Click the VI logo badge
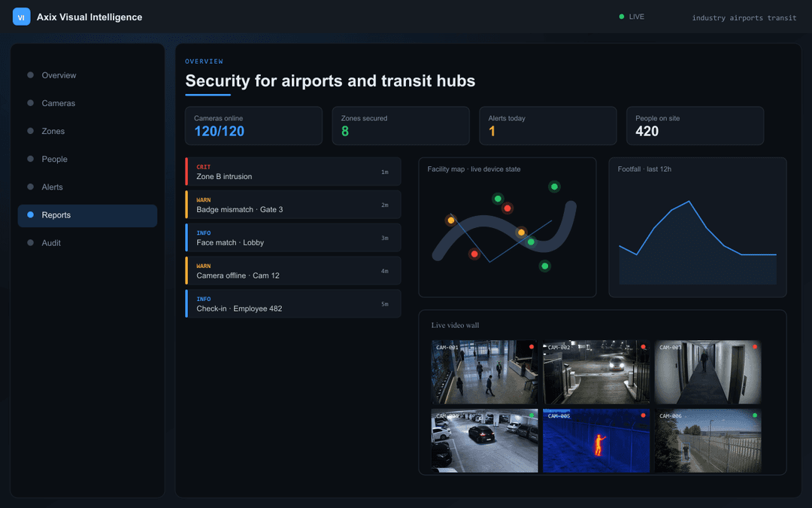 (21, 17)
